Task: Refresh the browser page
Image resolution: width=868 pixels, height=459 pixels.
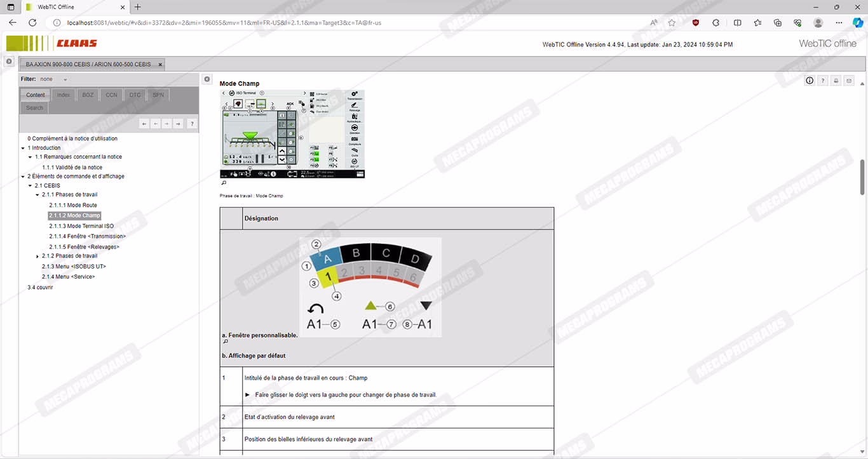Action: coord(32,22)
